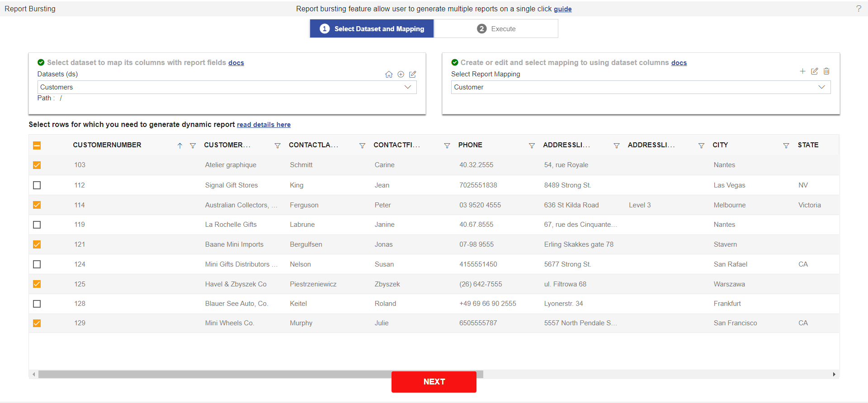The width and height of the screenshot is (868, 403).
Task: Click the NEXT button
Action: 434,382
